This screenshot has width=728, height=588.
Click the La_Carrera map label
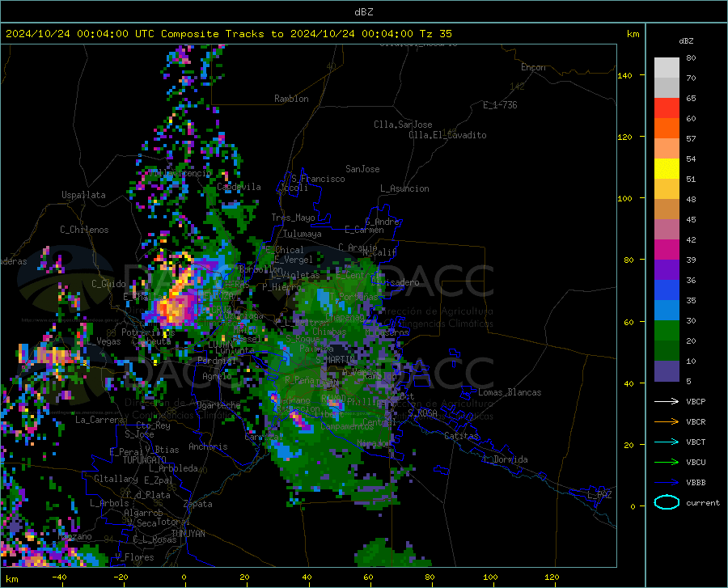point(99,420)
